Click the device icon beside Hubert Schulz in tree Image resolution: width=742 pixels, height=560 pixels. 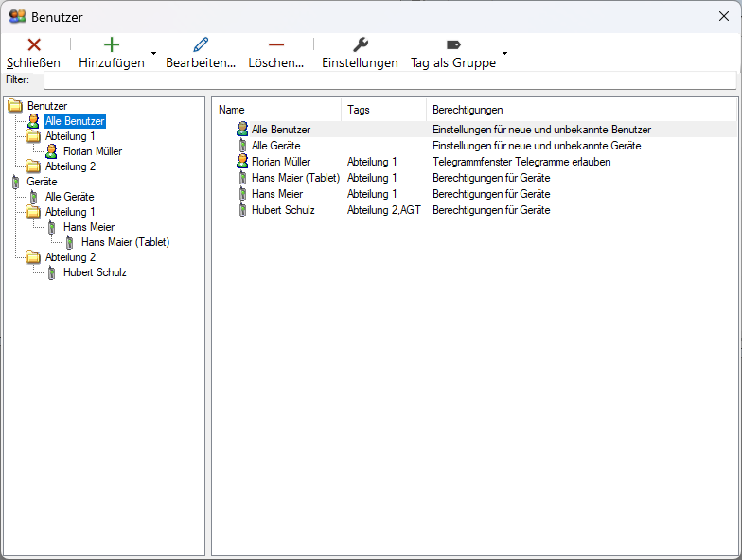click(x=51, y=272)
